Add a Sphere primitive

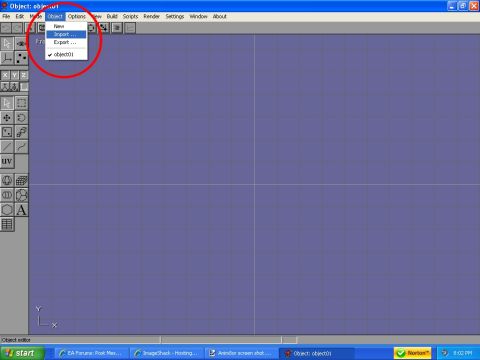(7, 180)
